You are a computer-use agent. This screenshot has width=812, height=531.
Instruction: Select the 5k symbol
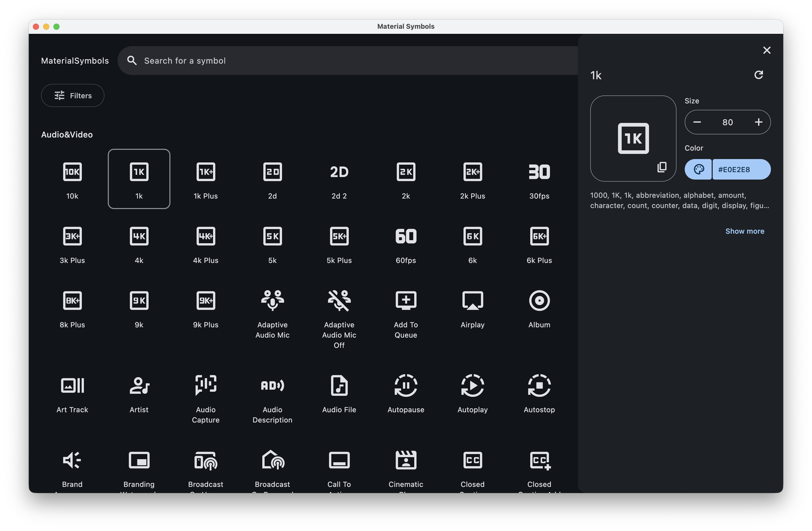[272, 243]
